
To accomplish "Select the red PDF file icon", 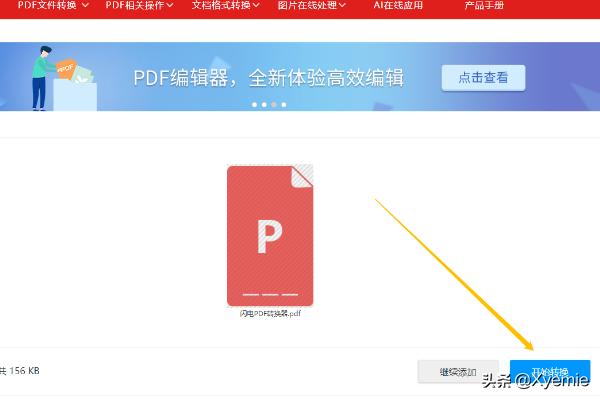I will click(x=270, y=235).
